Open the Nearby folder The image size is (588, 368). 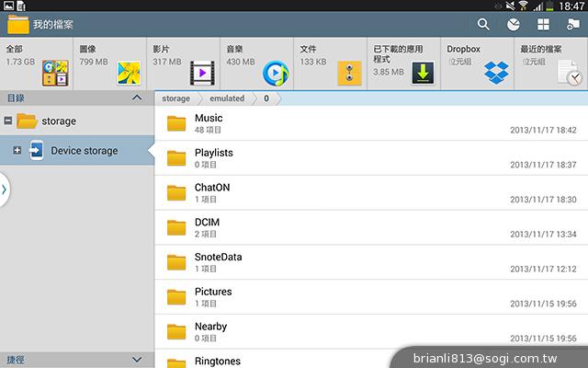click(x=371, y=332)
